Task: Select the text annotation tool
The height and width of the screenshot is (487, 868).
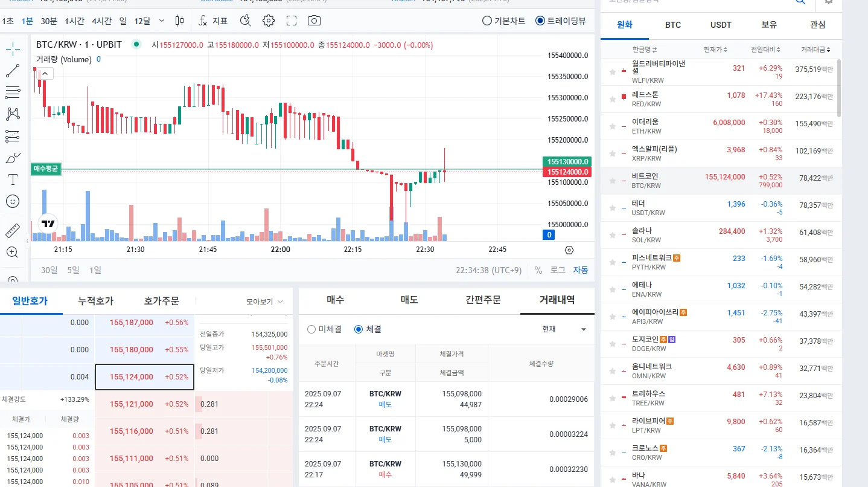Action: tap(13, 179)
